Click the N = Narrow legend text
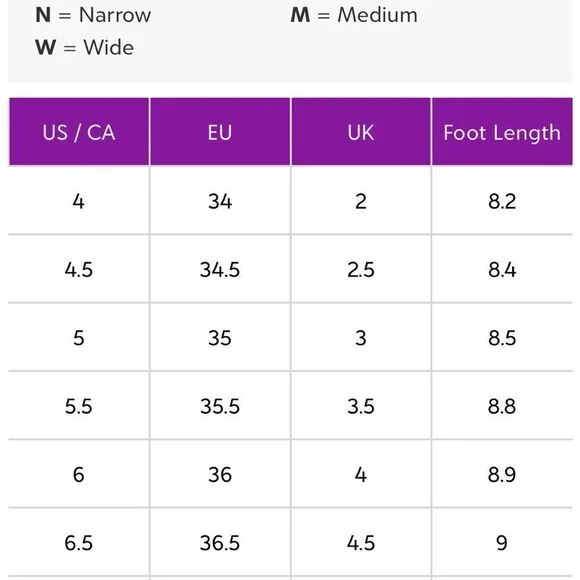The image size is (580, 580). click(93, 15)
